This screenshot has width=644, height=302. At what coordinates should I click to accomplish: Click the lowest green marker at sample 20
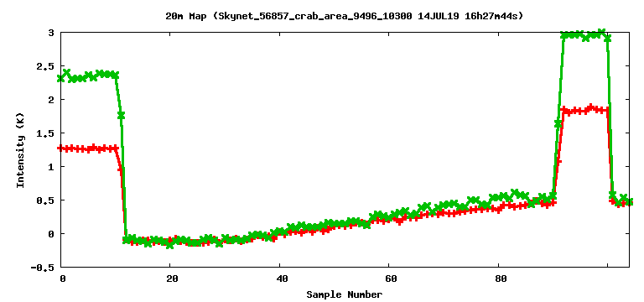[170, 245]
